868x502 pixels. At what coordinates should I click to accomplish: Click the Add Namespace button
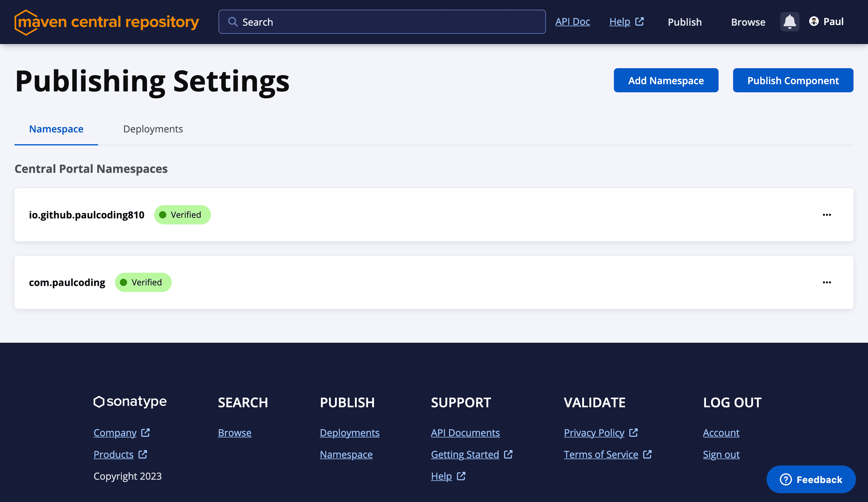[x=666, y=80]
